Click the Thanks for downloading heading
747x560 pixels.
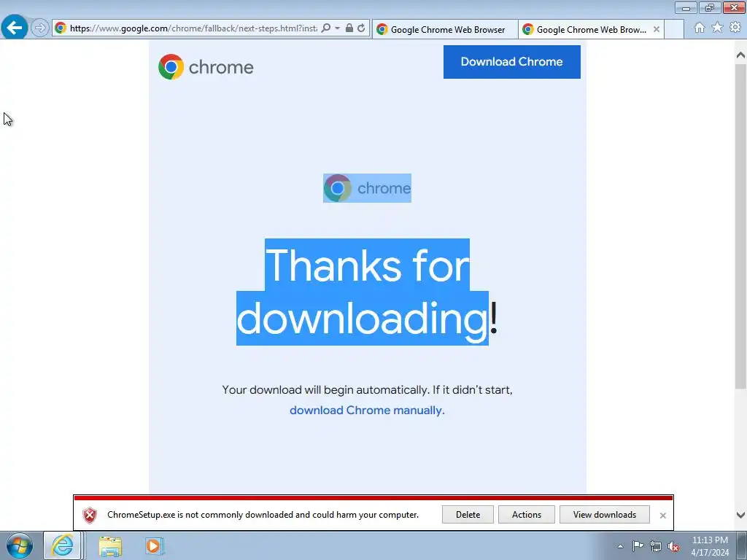tap(368, 292)
